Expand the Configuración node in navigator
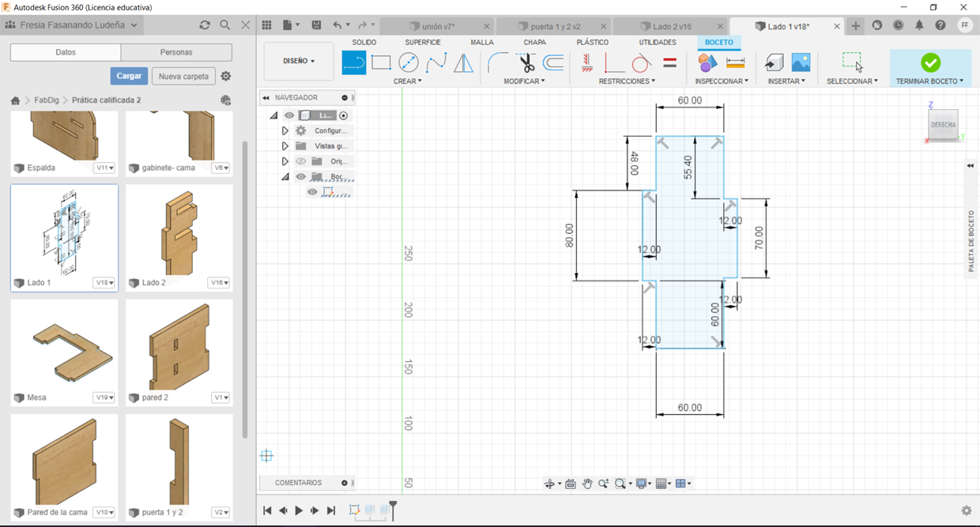 pos(285,131)
